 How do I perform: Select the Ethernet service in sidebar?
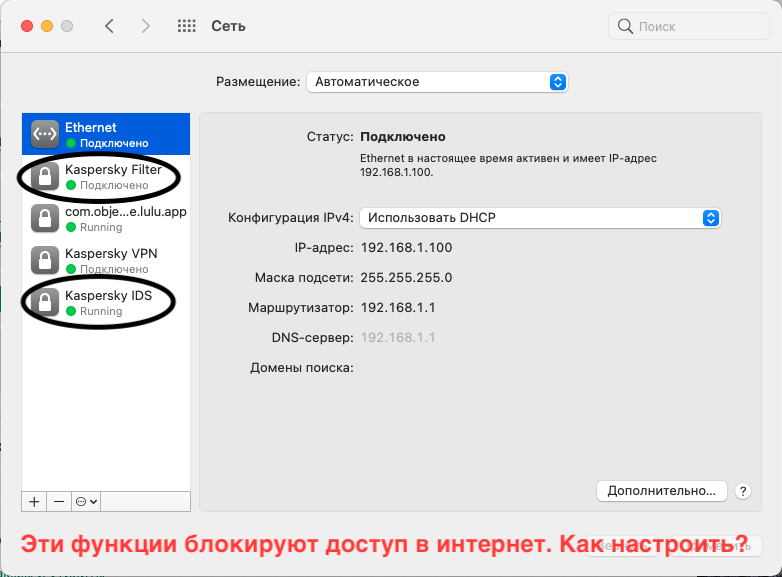click(x=106, y=134)
